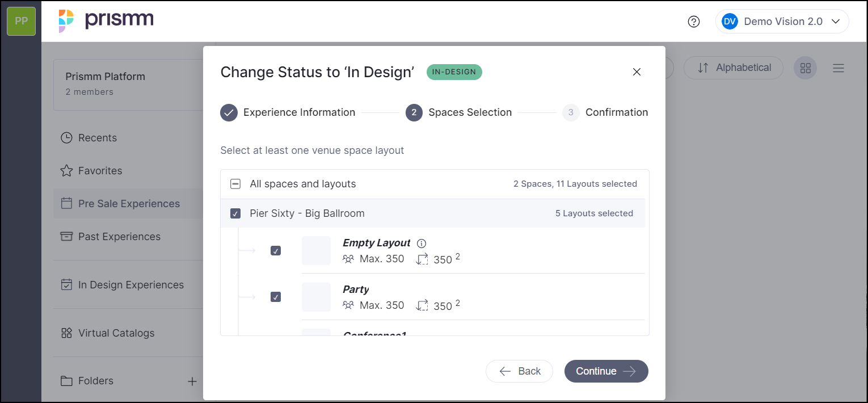Click the Empty Layout thumbnail
868x403 pixels.
tap(316, 251)
